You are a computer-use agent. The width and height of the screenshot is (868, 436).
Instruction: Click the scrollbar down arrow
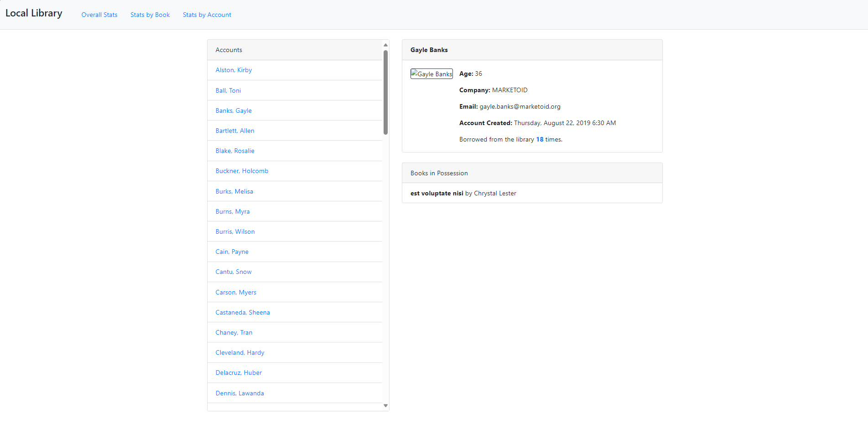tap(385, 405)
